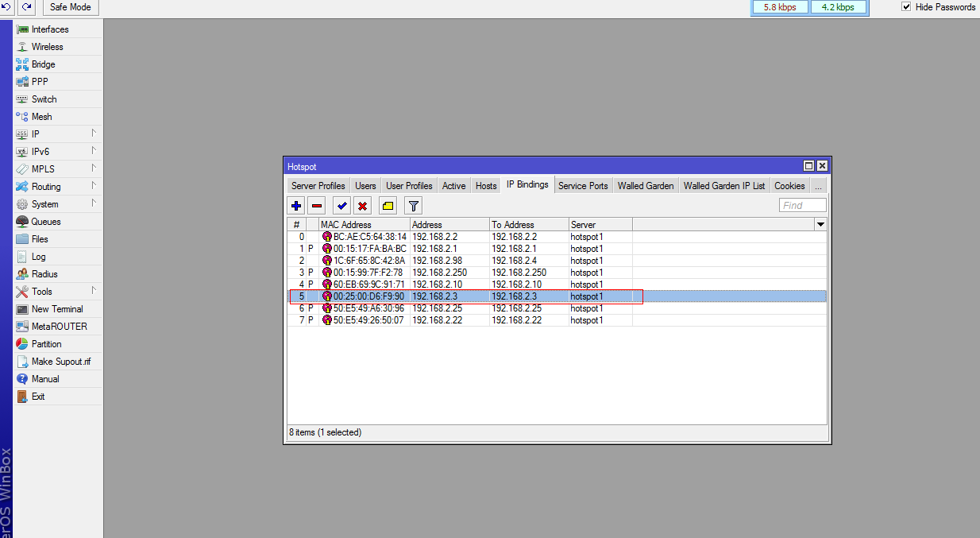Viewport: 980px width, 538px height.
Task: Select row with MAC 1C:6F:65:8C:42:8A
Action: (x=558, y=261)
